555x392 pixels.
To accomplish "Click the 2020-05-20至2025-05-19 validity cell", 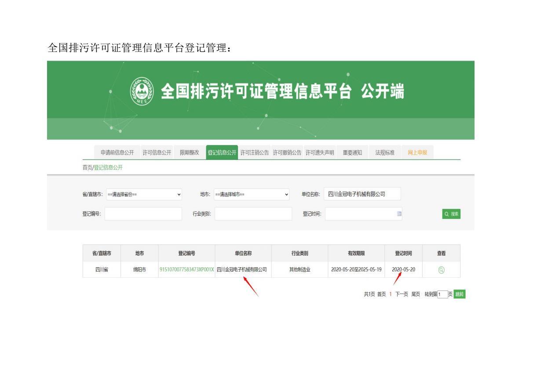I will point(356,269).
